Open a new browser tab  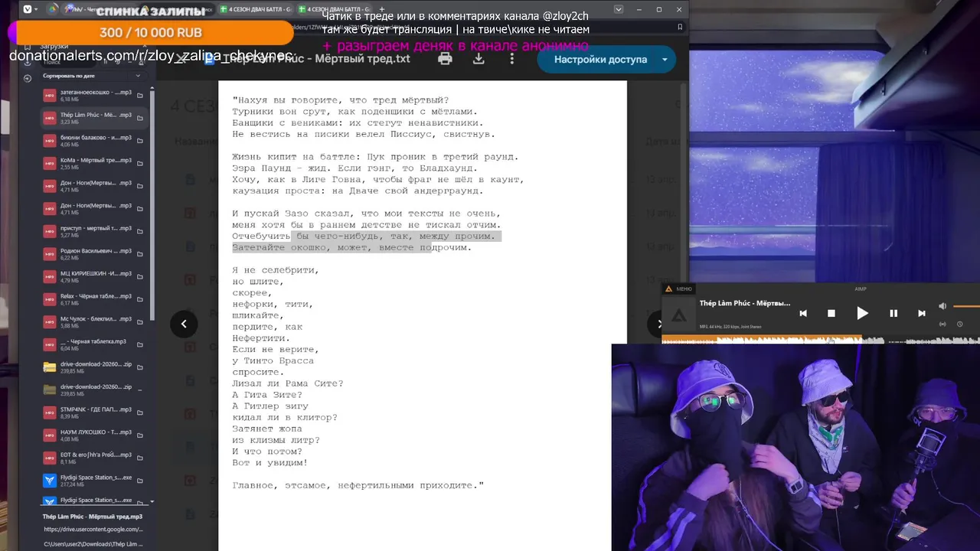point(383,9)
